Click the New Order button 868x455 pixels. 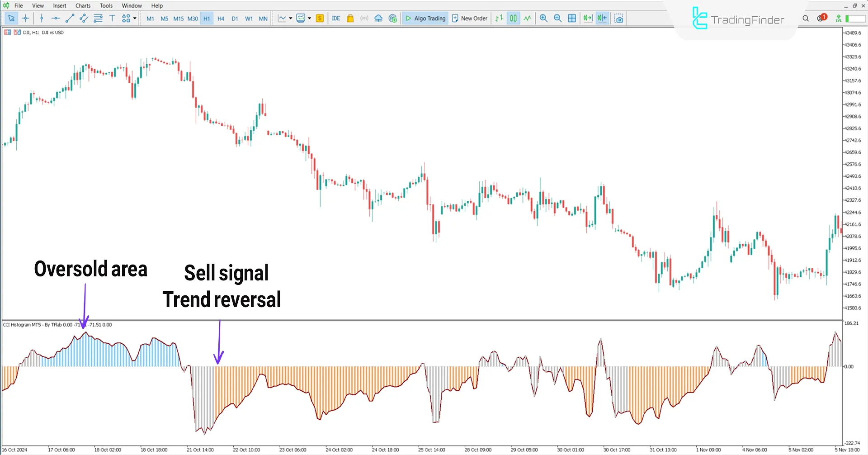[470, 18]
